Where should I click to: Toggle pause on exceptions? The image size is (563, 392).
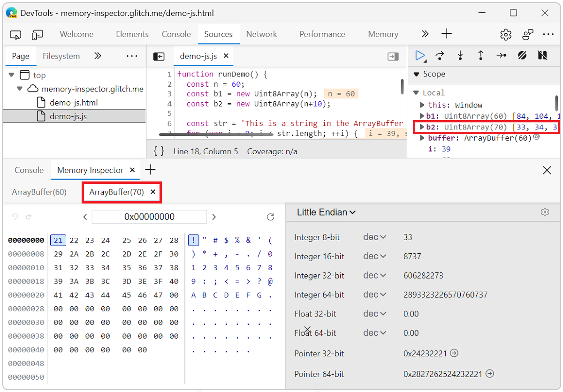542,55
